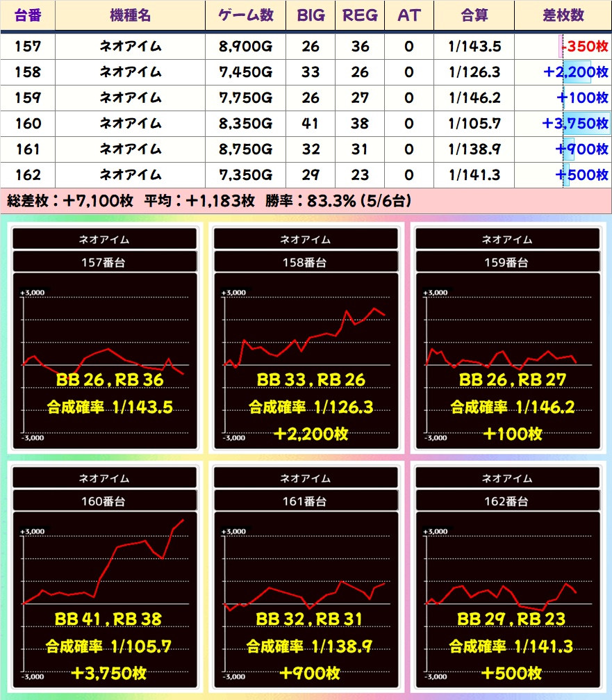Open the 160番台 slump graph
Viewport: 612px width, 700px height.
(x=105, y=600)
